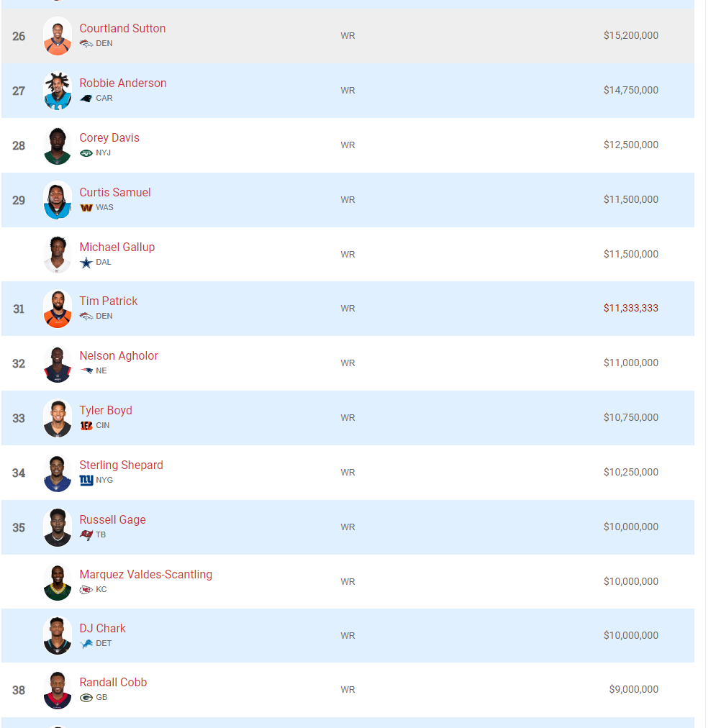Viewport: 721px width, 728px height.
Task: Click the Washington logo beside WAS
Action: (x=86, y=208)
